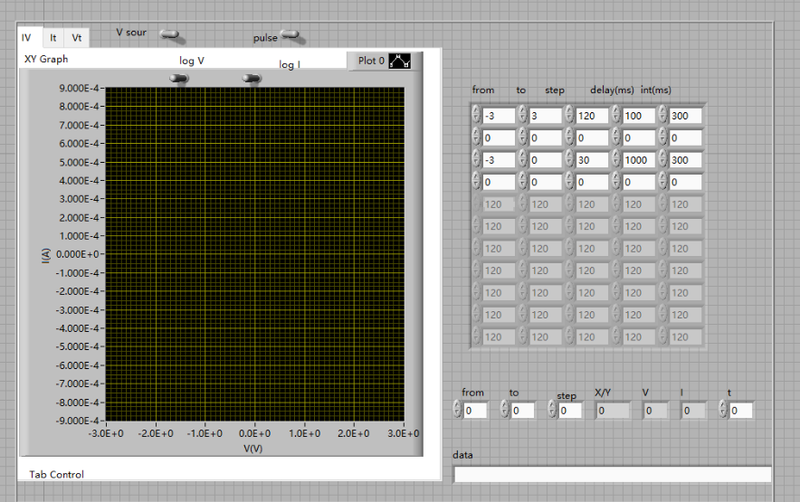This screenshot has width=800, height=502.
Task: Enable the log I switch
Action: (251, 78)
